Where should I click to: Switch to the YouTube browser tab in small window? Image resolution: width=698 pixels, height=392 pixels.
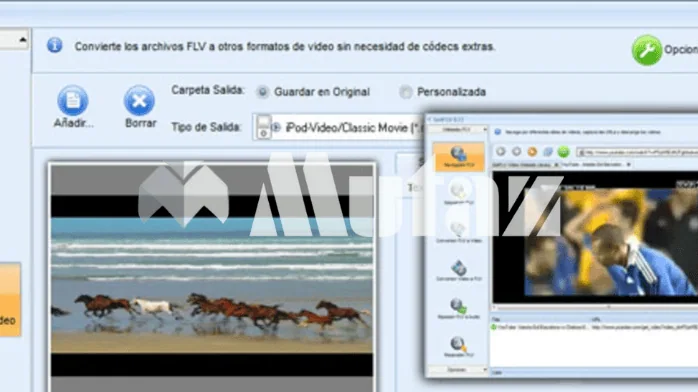pyautogui.click(x=596, y=165)
